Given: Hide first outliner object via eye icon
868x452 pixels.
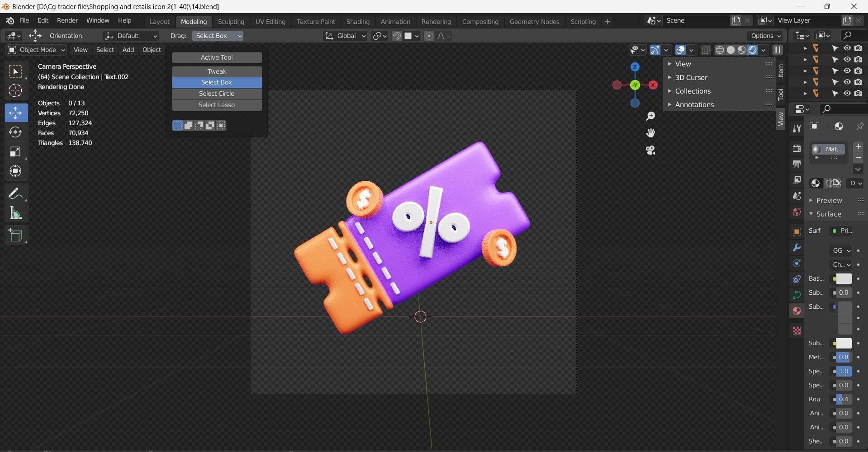Looking at the screenshot, I should coord(847,48).
